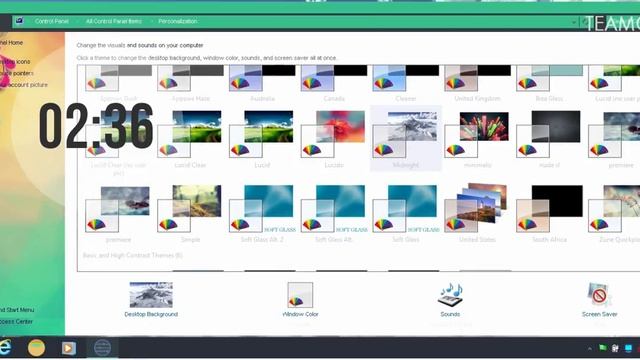Launch Internet Explorer from the taskbar

[5, 347]
